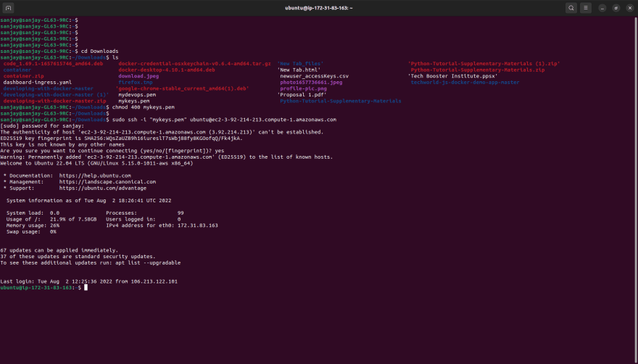Select 'New Tab.html' file name
The height and width of the screenshot is (364, 638).
pos(299,70)
